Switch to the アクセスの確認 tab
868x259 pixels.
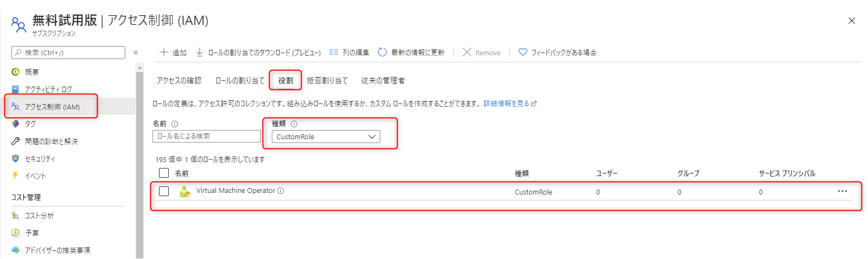(x=179, y=81)
